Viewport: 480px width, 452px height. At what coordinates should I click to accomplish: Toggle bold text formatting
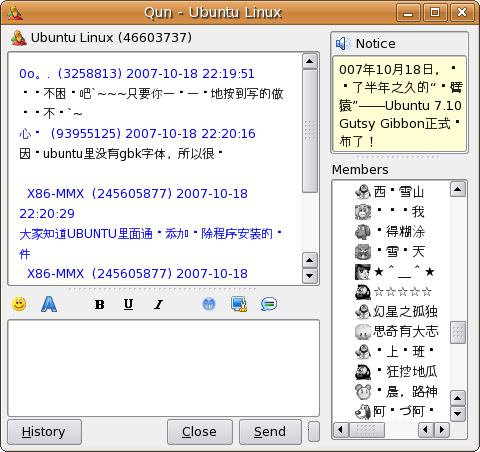[x=100, y=304]
